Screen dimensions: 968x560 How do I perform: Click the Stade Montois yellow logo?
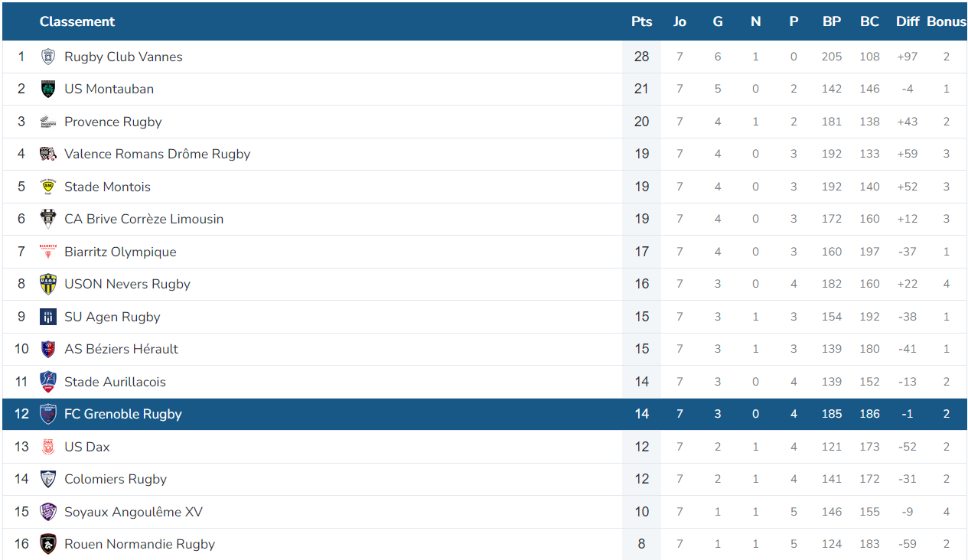pos(48,187)
